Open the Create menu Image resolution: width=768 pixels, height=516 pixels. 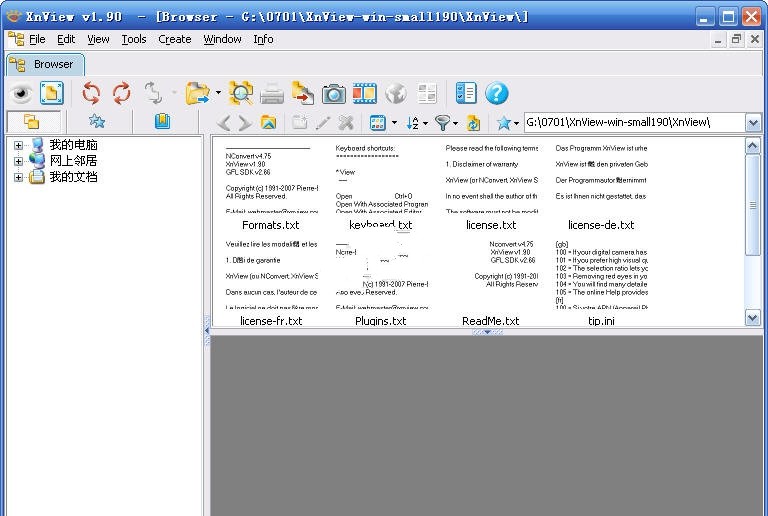(x=174, y=39)
